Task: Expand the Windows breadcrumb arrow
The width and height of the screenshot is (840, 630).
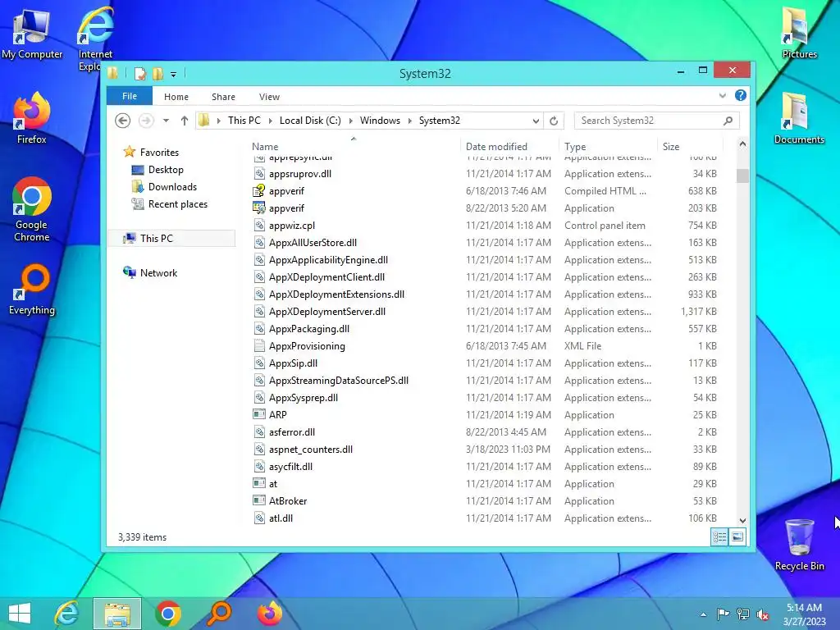Action: [x=409, y=121]
